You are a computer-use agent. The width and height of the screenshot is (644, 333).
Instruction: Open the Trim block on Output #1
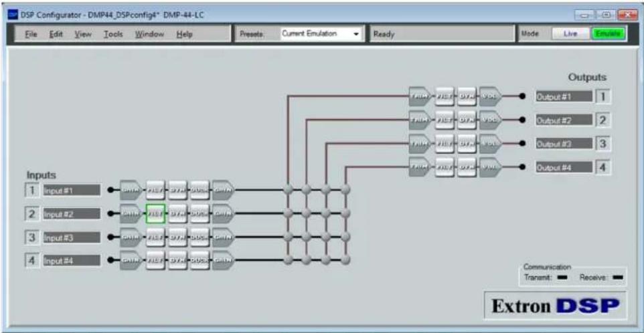(x=420, y=96)
